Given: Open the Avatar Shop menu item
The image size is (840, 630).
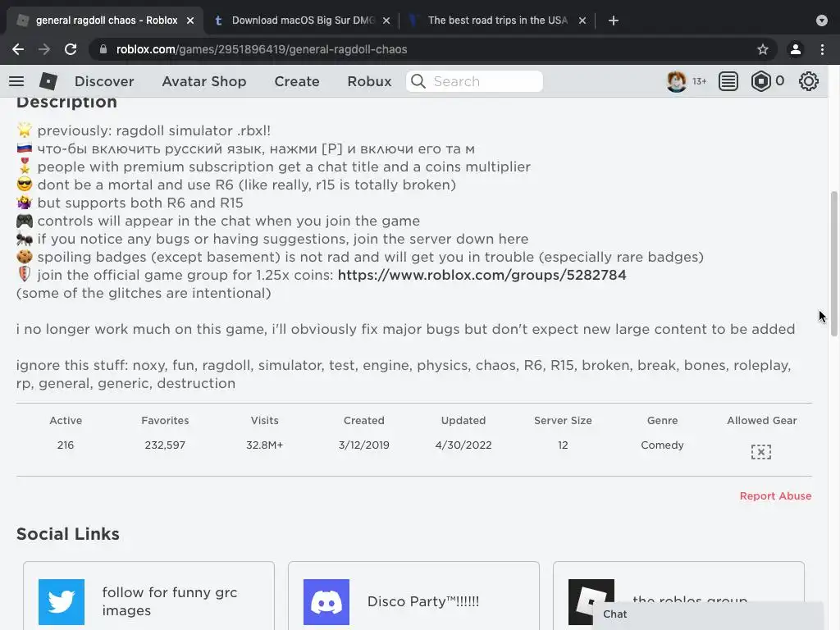Looking at the screenshot, I should click(x=204, y=81).
